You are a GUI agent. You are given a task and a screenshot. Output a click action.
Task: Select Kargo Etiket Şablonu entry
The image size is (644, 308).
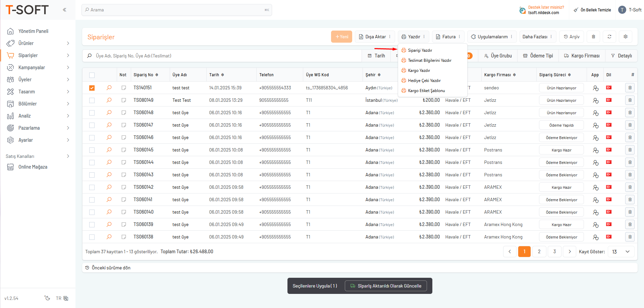pyautogui.click(x=432, y=91)
